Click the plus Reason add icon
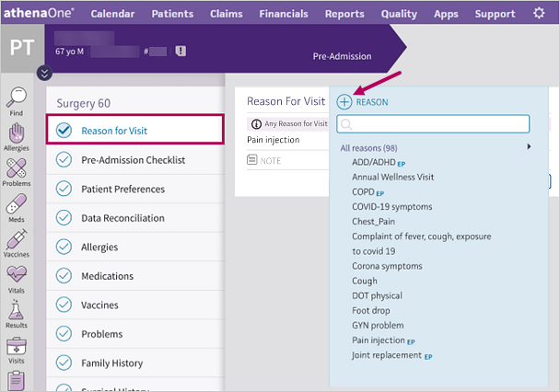This screenshot has height=392, width=560. click(344, 102)
